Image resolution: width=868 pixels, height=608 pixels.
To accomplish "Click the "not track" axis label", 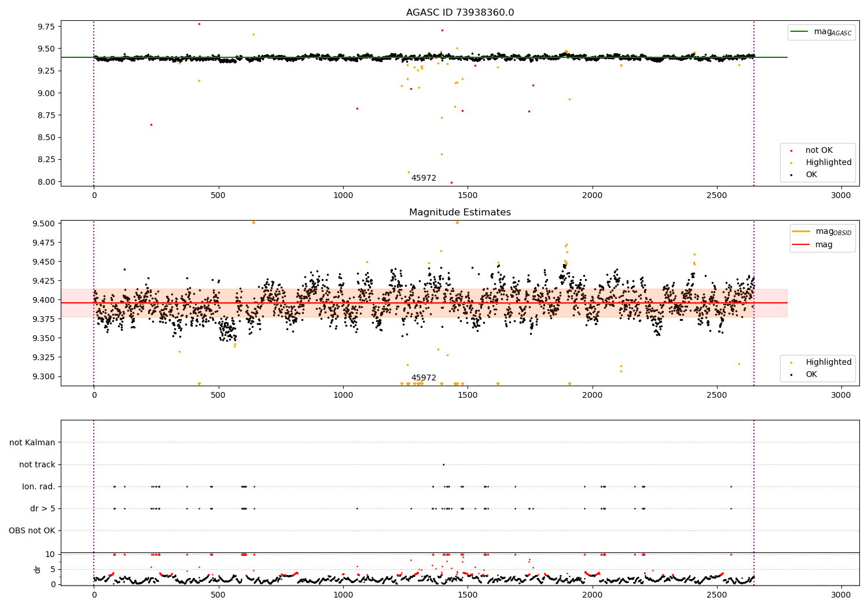I will coord(37,464).
